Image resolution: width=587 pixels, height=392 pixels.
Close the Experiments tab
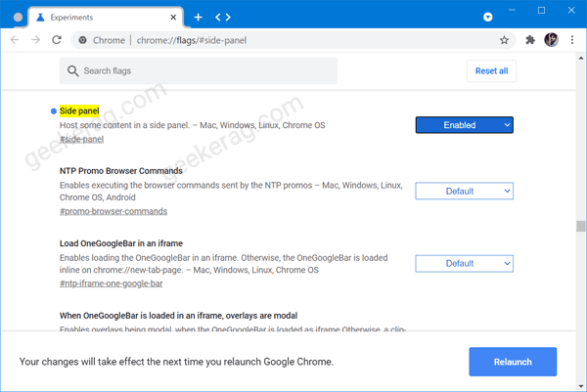point(173,18)
